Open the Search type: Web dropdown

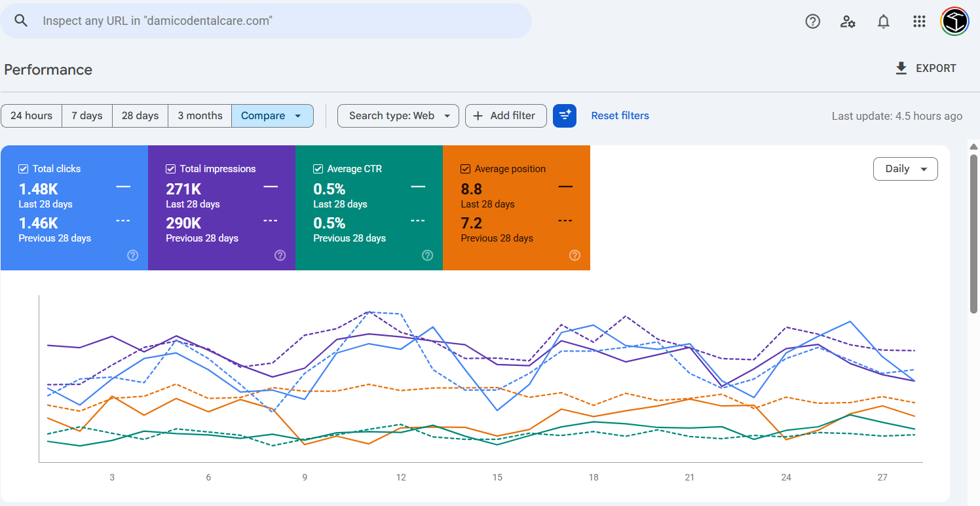tap(398, 116)
